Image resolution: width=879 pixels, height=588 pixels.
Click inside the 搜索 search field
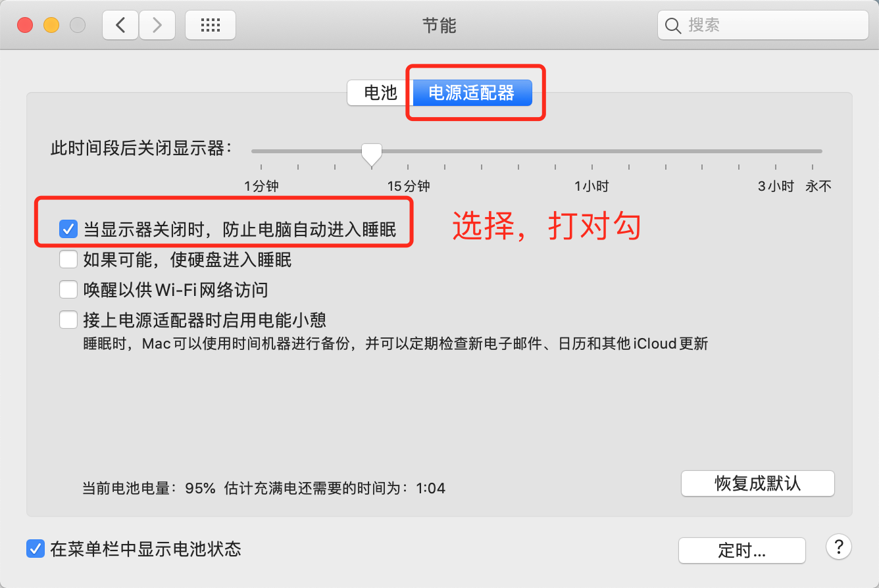click(763, 26)
